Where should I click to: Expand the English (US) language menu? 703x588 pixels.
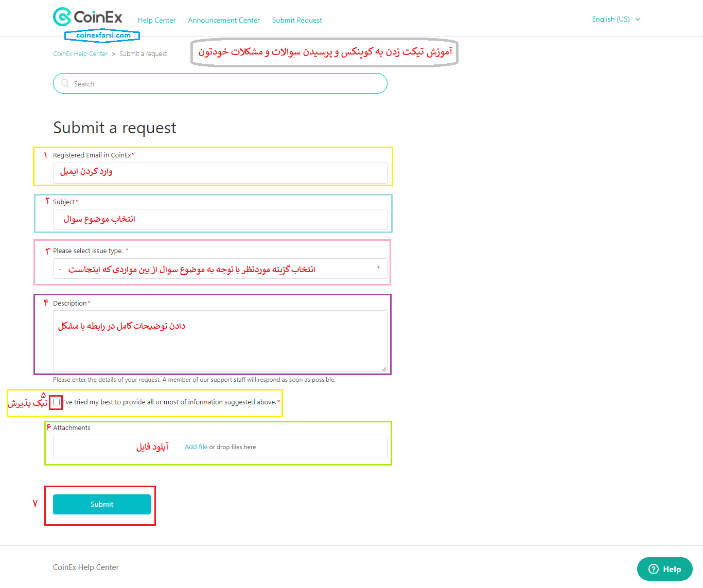611,20
